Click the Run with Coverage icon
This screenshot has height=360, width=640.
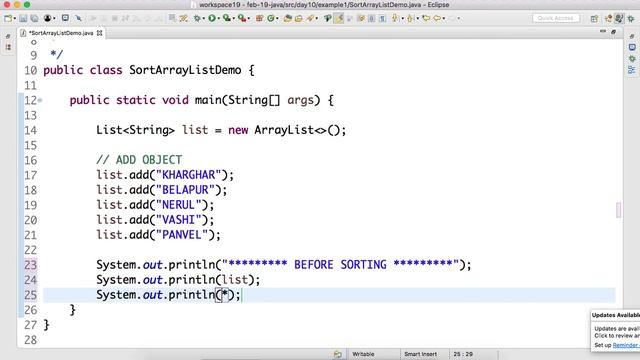pos(226,18)
